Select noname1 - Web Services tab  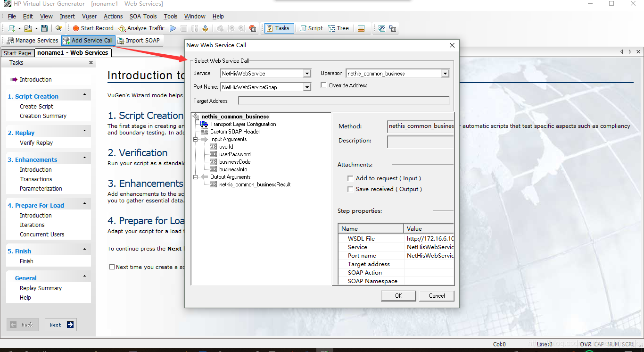(73, 53)
